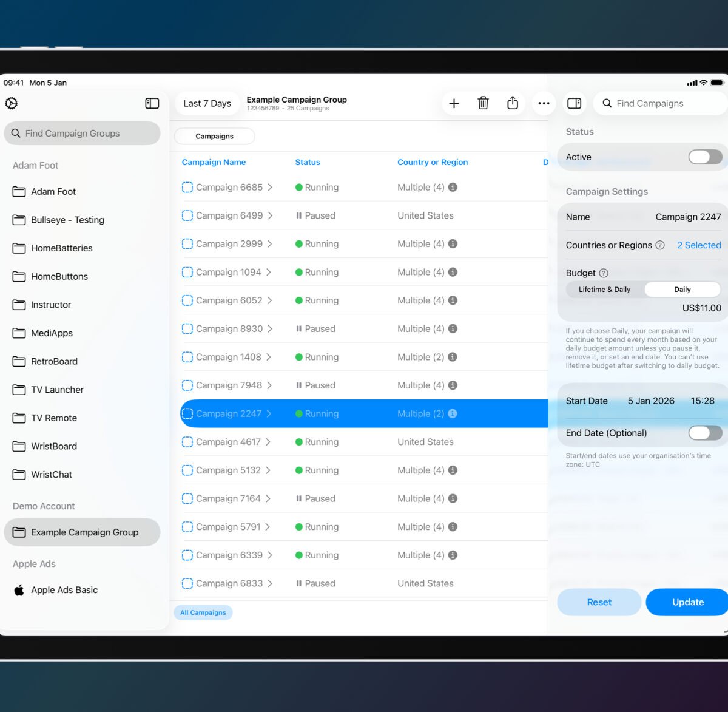Click help icon next to Budget
Viewport: 728px width, 712px height.
[604, 273]
